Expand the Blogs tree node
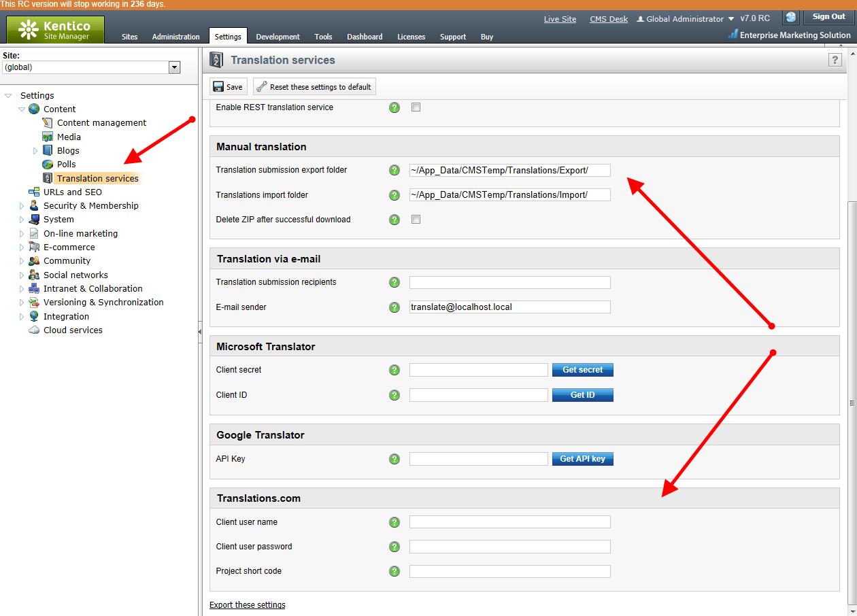This screenshot has width=857, height=616. point(35,151)
